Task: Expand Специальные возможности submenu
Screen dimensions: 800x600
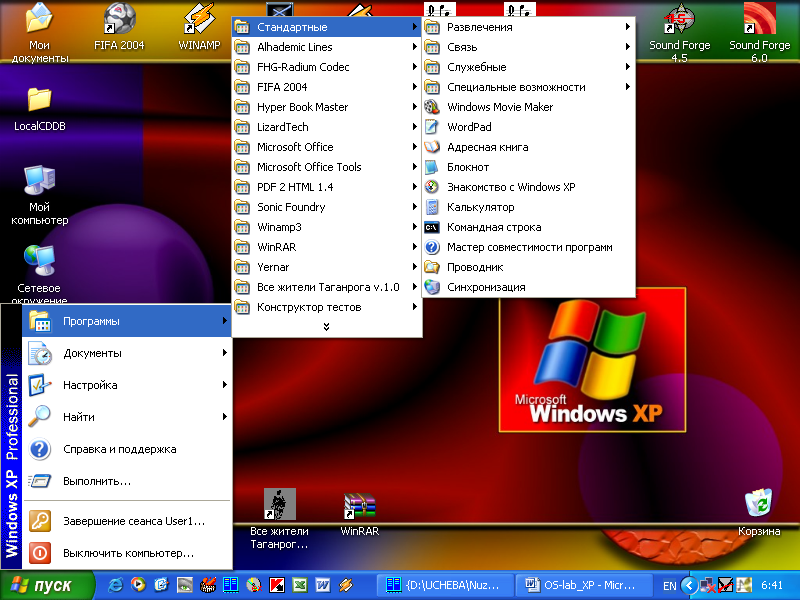Action: 529,87
